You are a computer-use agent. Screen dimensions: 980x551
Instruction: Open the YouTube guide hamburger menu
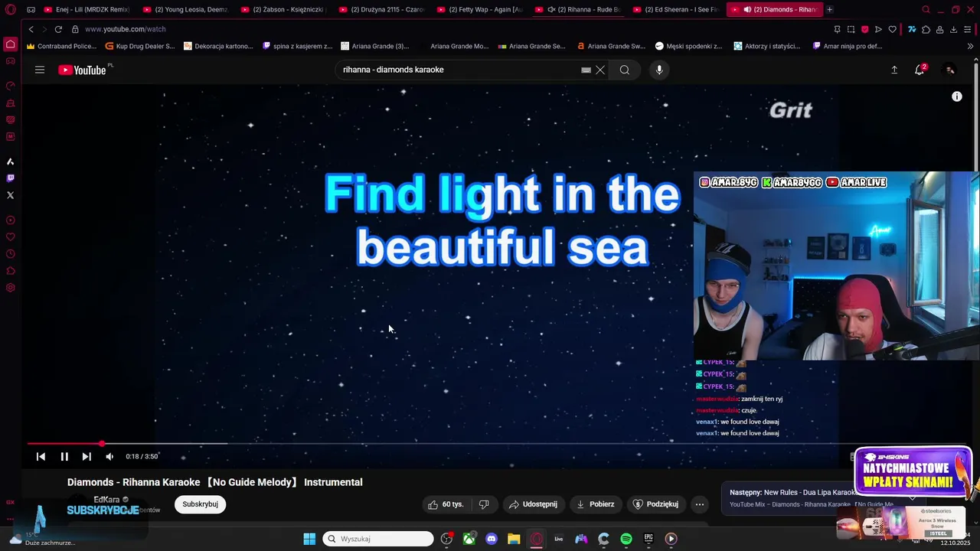click(40, 70)
